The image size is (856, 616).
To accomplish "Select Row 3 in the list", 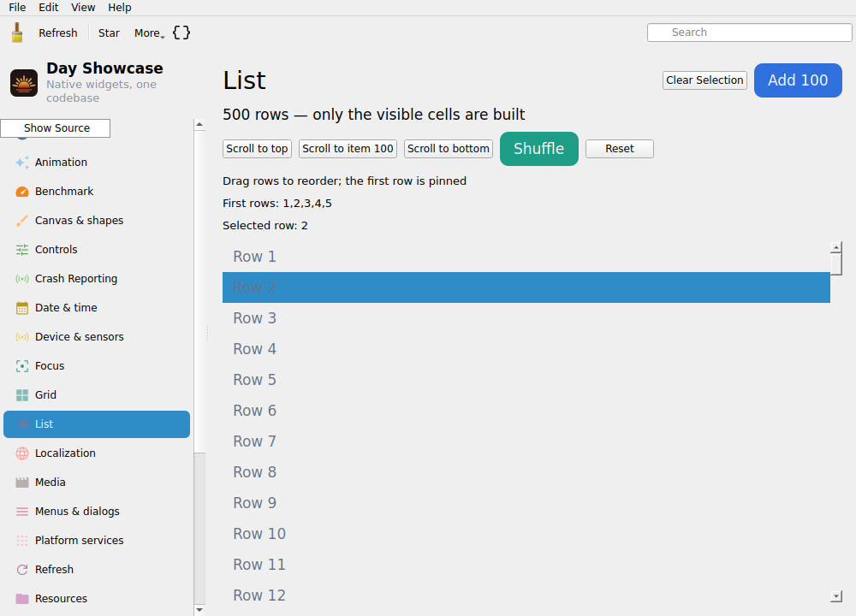I will click(x=526, y=318).
